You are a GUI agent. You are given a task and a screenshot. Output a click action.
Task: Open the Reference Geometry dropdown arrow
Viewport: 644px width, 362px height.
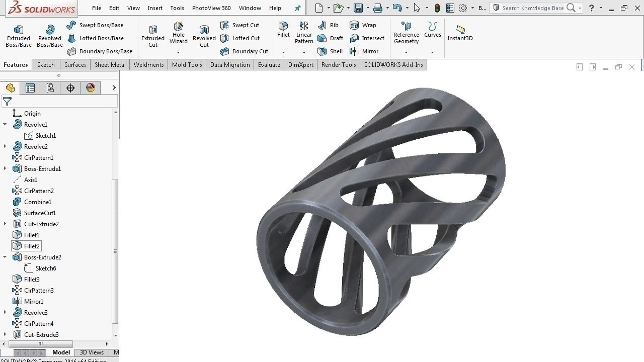[406, 52]
